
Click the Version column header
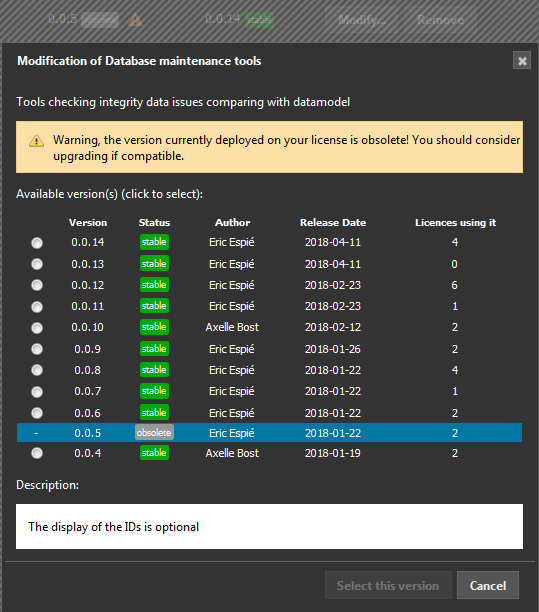(88, 222)
